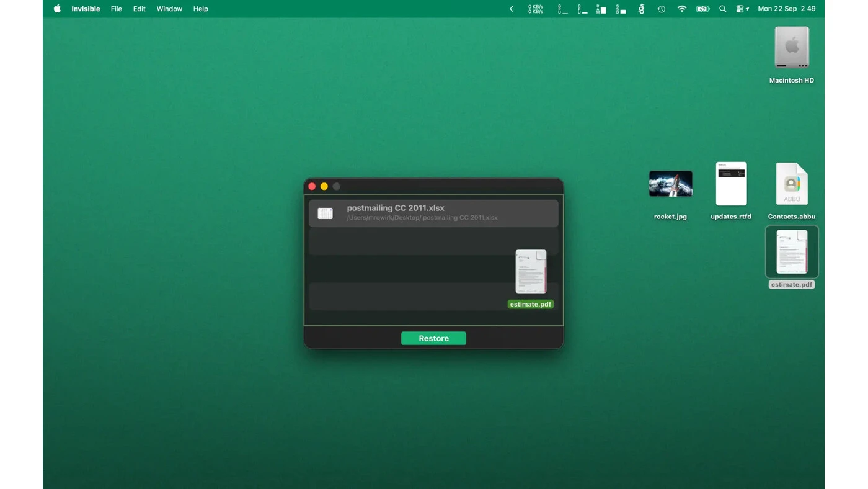Open the Apple menu
Screen dimensions: 868x489
pos(57,9)
